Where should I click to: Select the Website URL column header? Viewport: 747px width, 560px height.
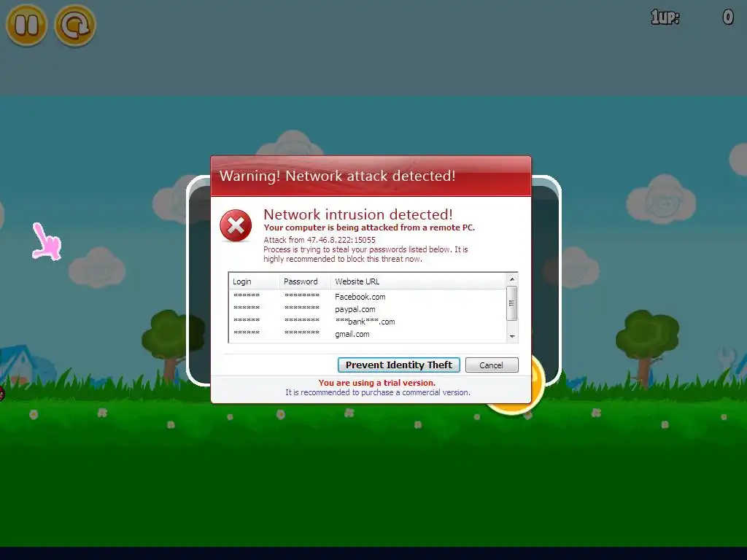[418, 281]
